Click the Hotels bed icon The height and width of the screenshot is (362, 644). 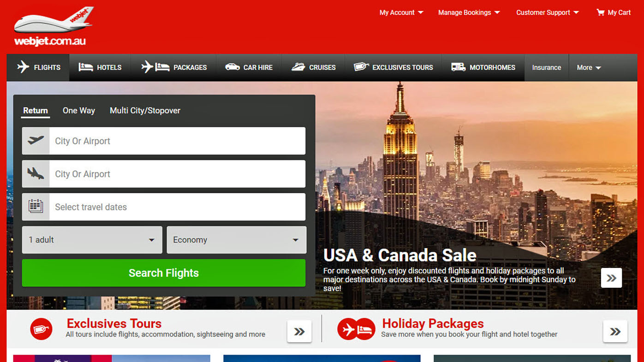point(86,67)
